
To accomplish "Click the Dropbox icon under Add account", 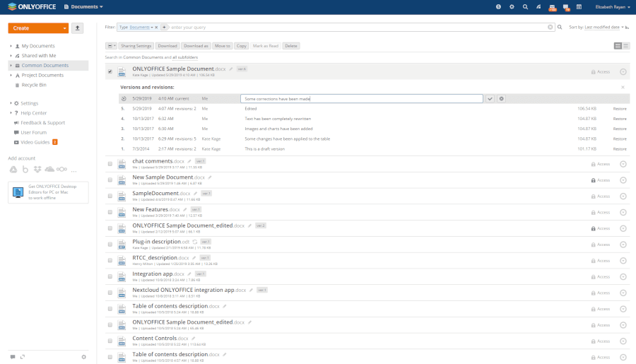I will click(37, 170).
